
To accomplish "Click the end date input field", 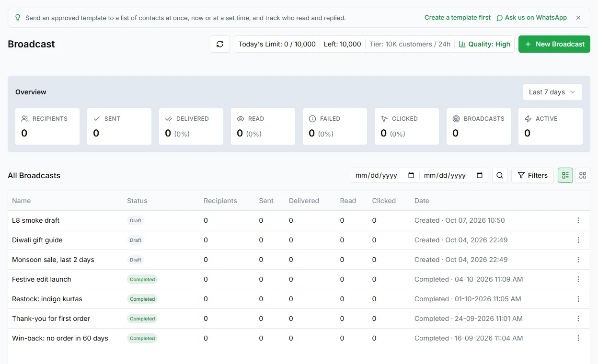I will click(454, 175).
